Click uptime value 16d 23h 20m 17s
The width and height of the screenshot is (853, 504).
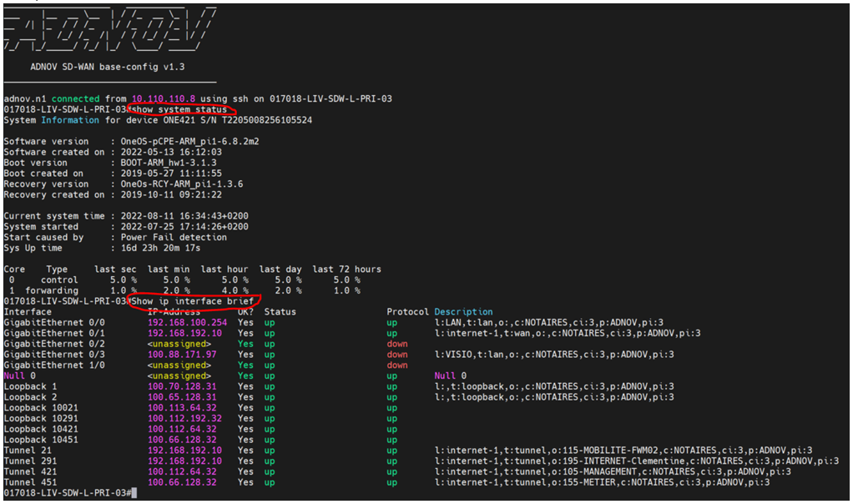[x=160, y=248]
